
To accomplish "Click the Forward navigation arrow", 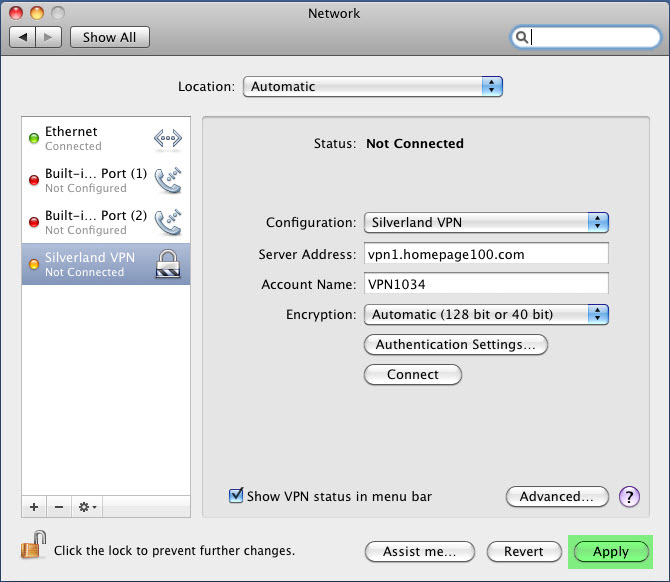I will (x=49, y=37).
